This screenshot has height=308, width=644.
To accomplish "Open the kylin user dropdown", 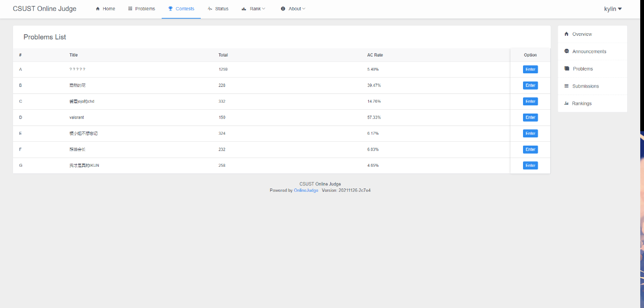I will (613, 9).
